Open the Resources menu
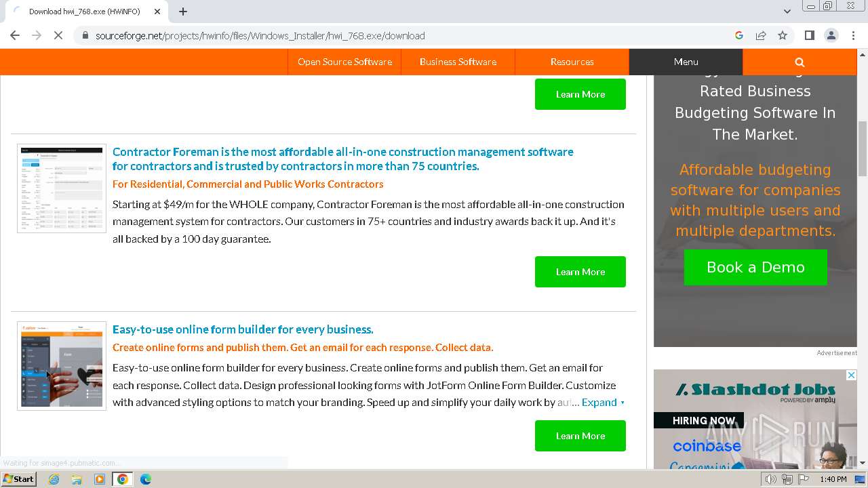Viewport: 868px width, 488px height. [x=572, y=62]
